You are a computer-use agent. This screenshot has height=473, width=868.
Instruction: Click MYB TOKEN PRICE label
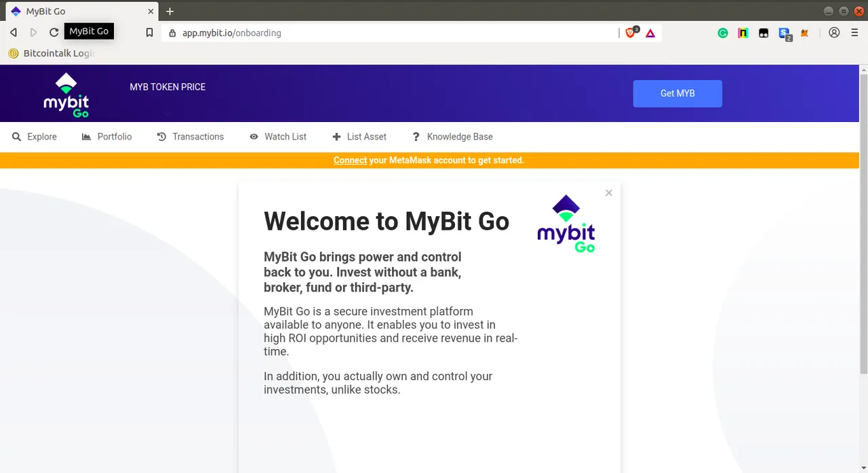point(167,87)
